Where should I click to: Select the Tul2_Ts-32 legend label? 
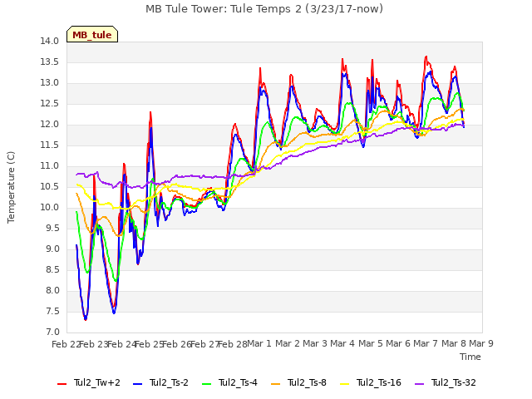[454, 382]
